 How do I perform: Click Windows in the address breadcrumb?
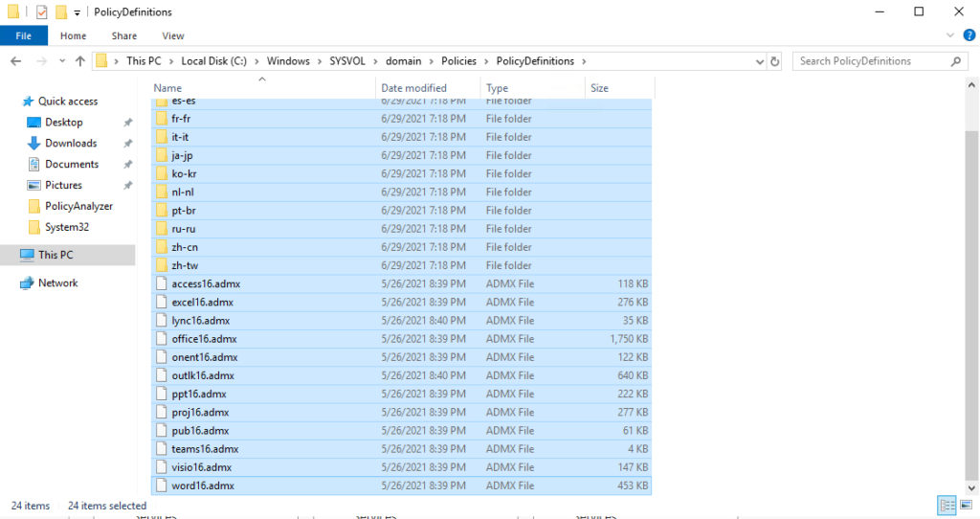288,61
